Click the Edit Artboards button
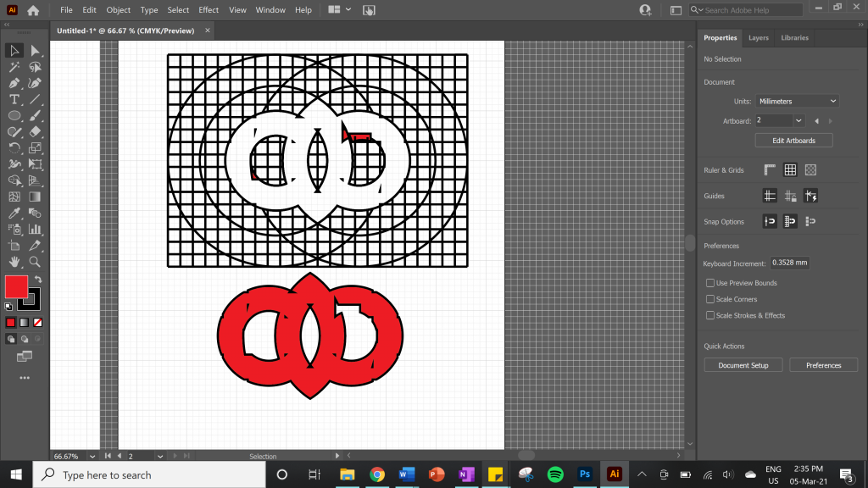 coord(793,141)
